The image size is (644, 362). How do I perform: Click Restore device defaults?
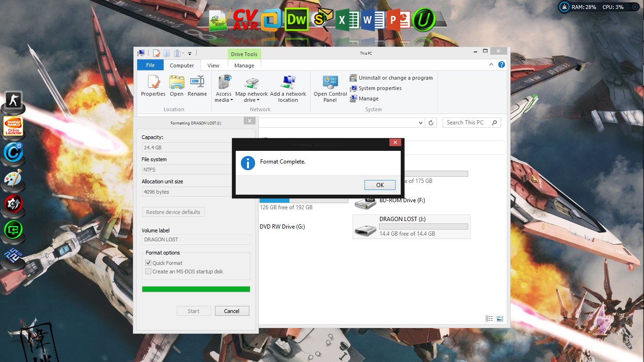[x=173, y=212]
